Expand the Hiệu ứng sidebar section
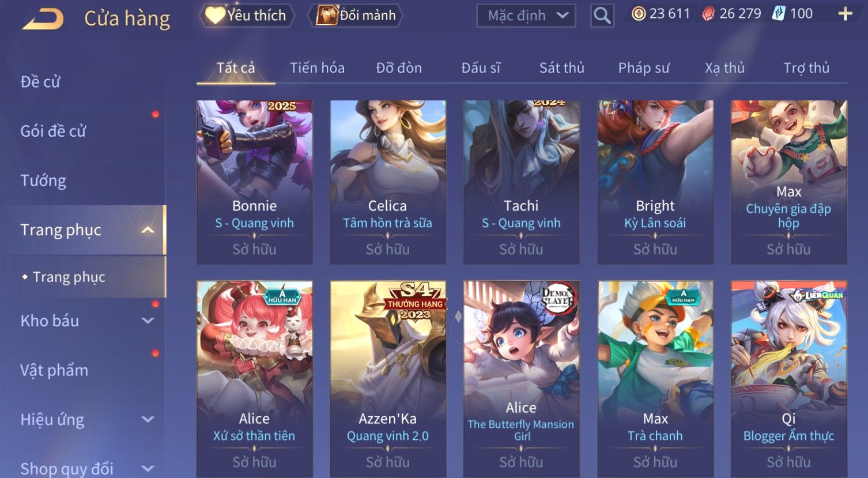This screenshot has width=868, height=478. (x=148, y=419)
